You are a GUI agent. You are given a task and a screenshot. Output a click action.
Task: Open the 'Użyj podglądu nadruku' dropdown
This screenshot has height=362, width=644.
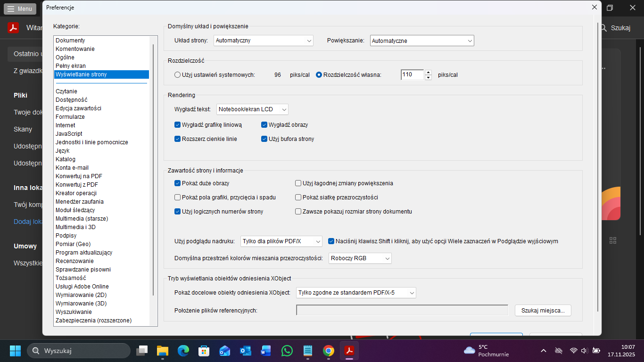(x=281, y=241)
